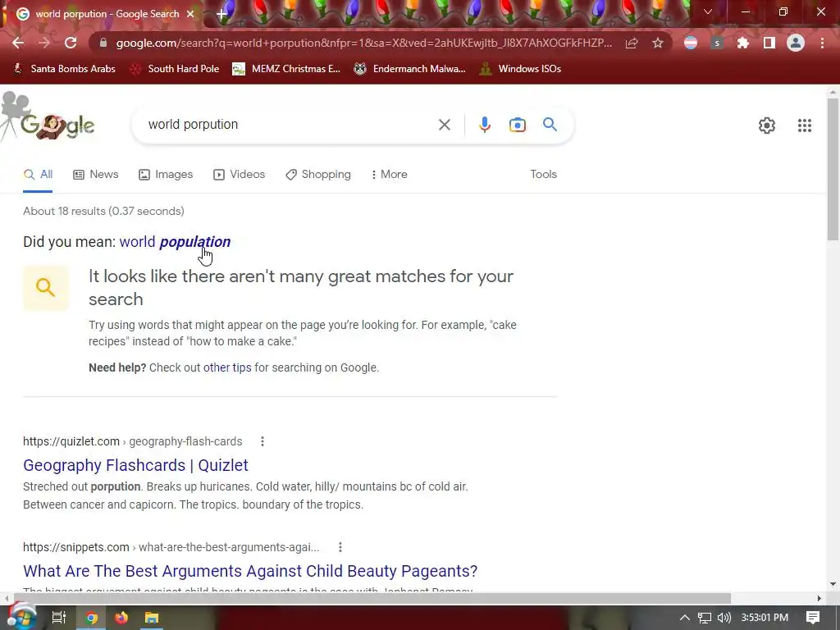Click the gray S extension icon

717,43
